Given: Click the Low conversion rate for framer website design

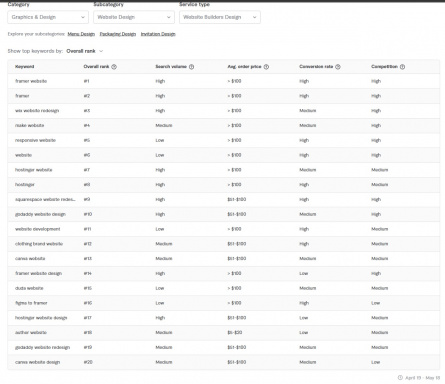Looking at the screenshot, I should click(303, 273).
